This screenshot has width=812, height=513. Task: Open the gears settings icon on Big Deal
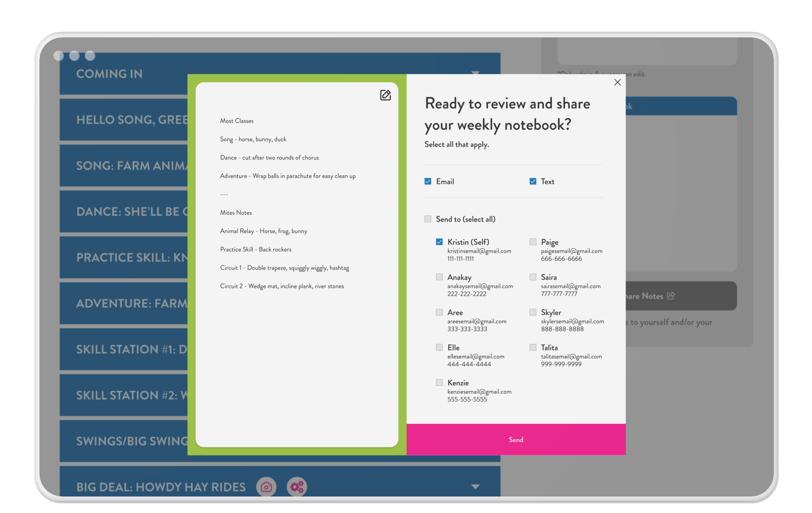[x=297, y=487]
